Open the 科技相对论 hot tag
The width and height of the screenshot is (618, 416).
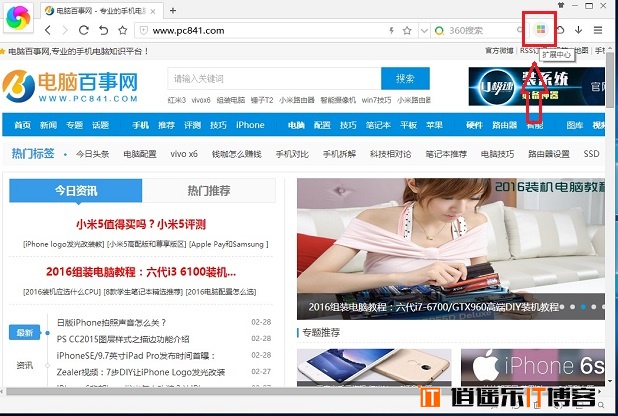pyautogui.click(x=390, y=154)
